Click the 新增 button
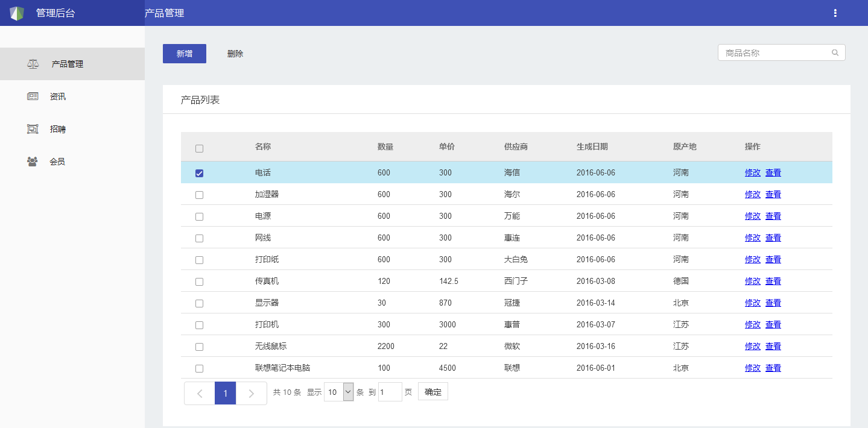The height and width of the screenshot is (428, 868). tap(185, 54)
